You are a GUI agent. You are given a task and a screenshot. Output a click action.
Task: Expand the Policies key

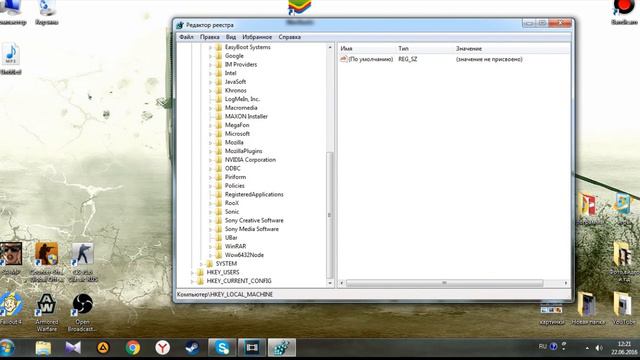point(210,186)
